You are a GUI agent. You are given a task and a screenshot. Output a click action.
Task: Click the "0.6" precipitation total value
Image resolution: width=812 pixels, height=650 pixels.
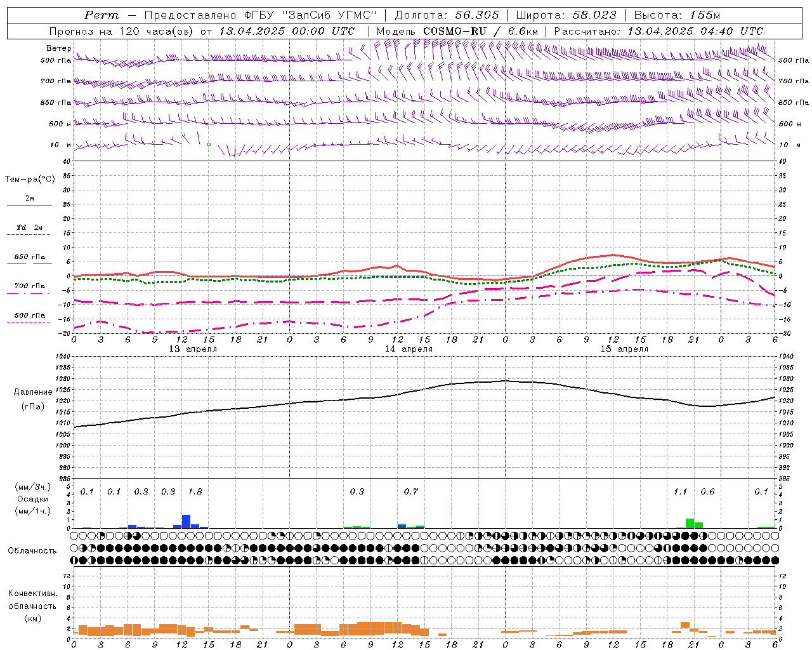(x=707, y=491)
